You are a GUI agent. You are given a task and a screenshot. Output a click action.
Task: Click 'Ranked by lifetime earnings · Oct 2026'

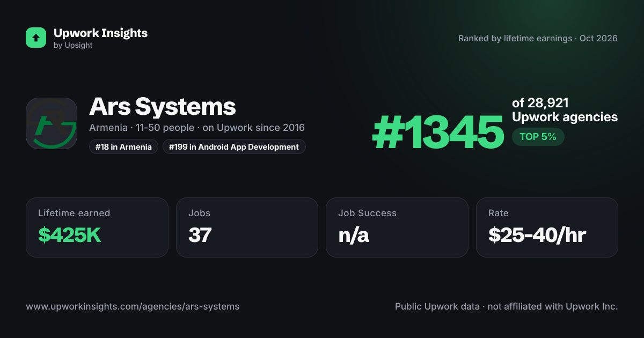pyautogui.click(x=538, y=38)
